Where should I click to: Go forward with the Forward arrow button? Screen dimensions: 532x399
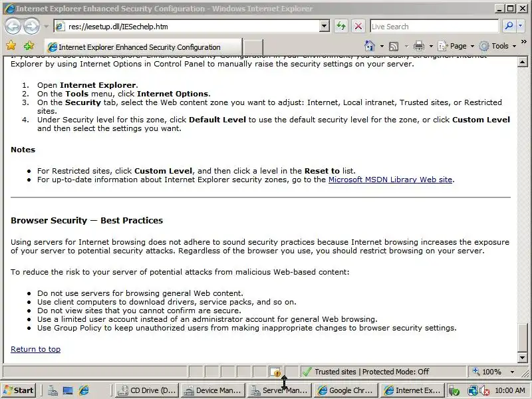[31, 27]
